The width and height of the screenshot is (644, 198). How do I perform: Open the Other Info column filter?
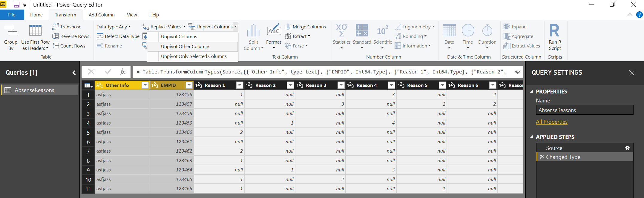(145, 85)
